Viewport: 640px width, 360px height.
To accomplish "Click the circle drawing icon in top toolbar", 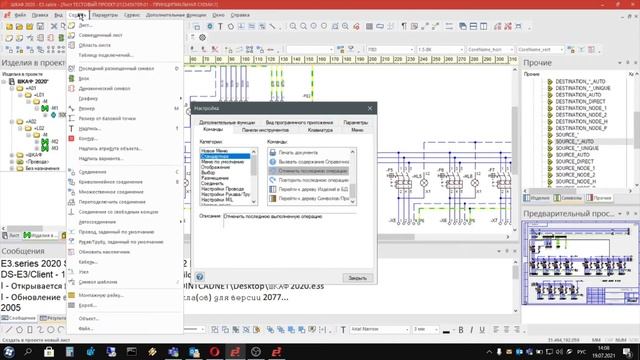I will [231, 27].
